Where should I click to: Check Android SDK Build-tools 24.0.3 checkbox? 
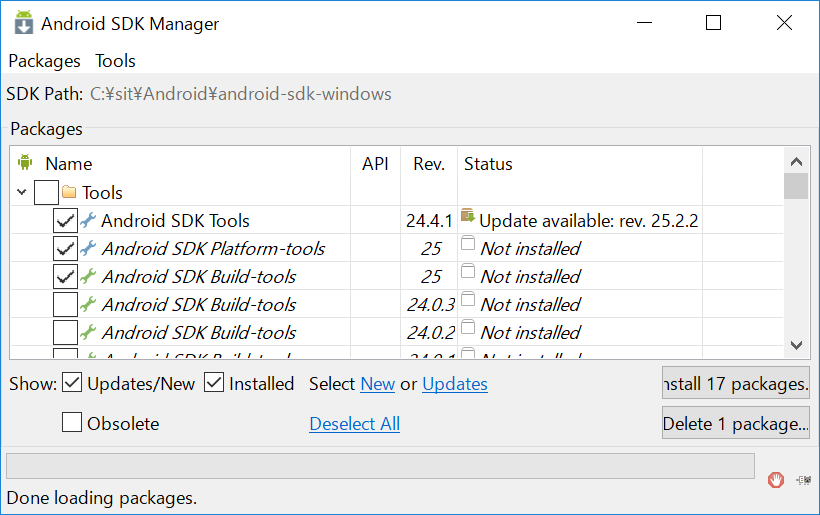(x=65, y=304)
